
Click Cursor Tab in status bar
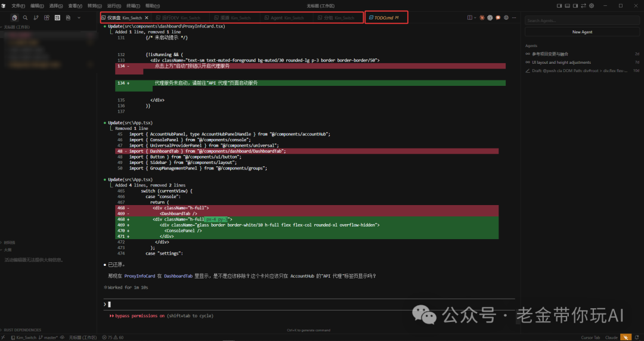[590, 337]
